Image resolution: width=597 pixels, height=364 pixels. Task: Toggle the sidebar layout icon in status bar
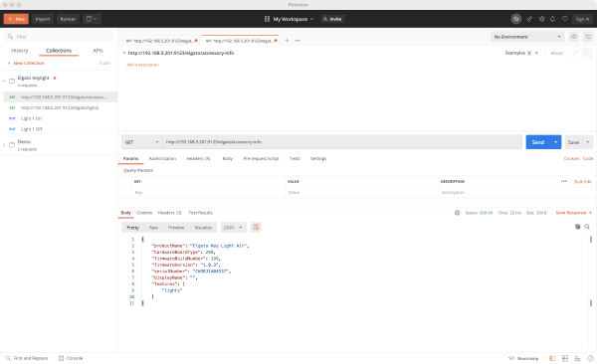[552, 358]
